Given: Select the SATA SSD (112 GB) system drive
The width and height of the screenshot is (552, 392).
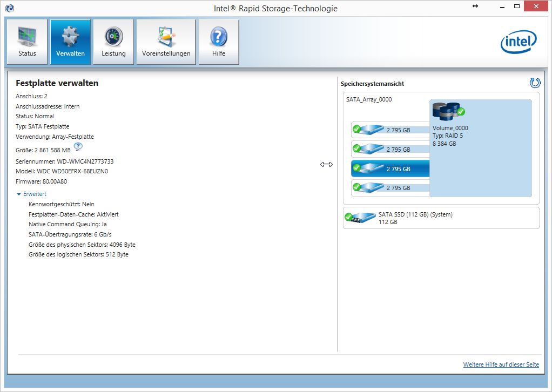Looking at the screenshot, I should pos(441,218).
